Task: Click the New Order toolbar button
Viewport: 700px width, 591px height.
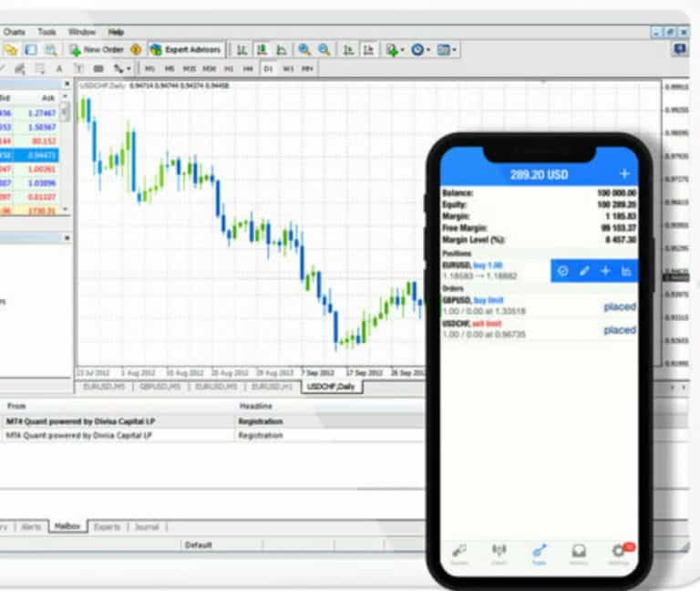Action: coord(97,49)
